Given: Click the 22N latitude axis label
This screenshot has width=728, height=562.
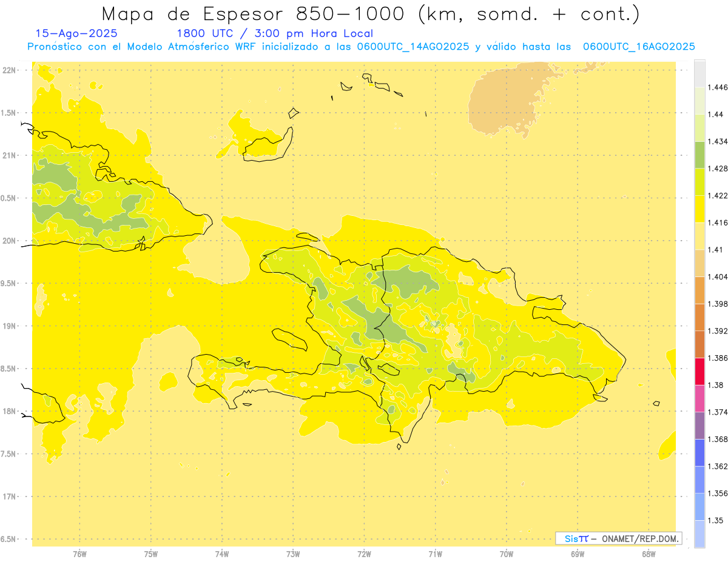Looking at the screenshot, I should [9, 70].
